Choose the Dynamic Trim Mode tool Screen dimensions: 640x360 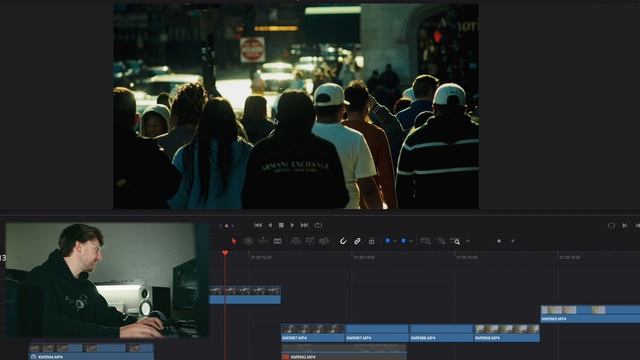[x=263, y=241]
